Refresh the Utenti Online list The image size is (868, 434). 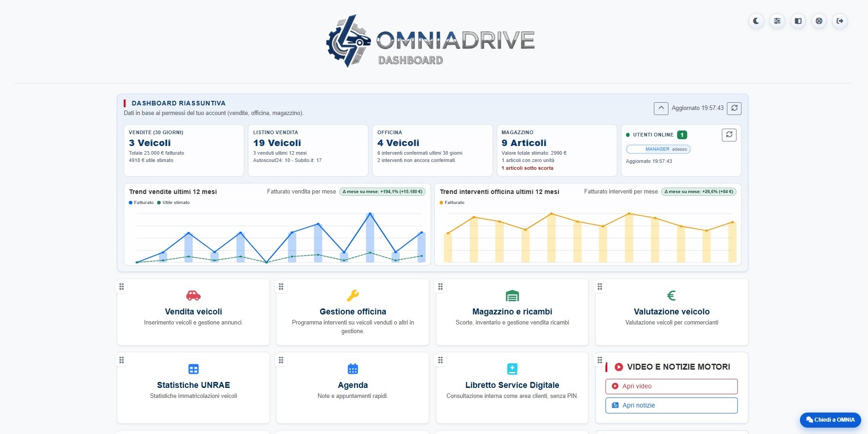[x=729, y=135]
